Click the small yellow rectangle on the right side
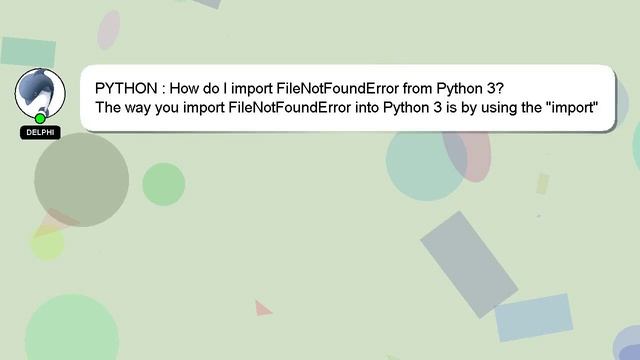This screenshot has width=640, height=360. click(x=542, y=184)
